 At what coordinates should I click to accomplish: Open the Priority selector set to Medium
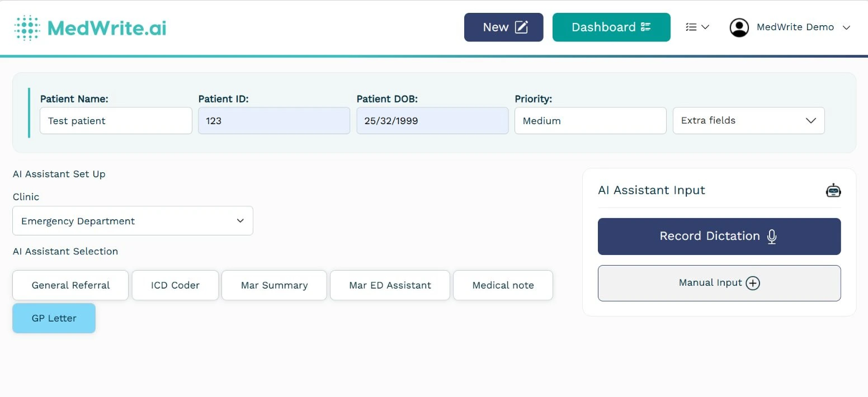pos(590,120)
